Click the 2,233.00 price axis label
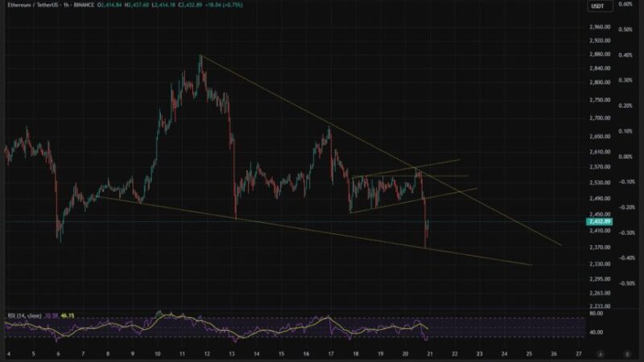Screen dimensions: 644x362 tap(600, 306)
